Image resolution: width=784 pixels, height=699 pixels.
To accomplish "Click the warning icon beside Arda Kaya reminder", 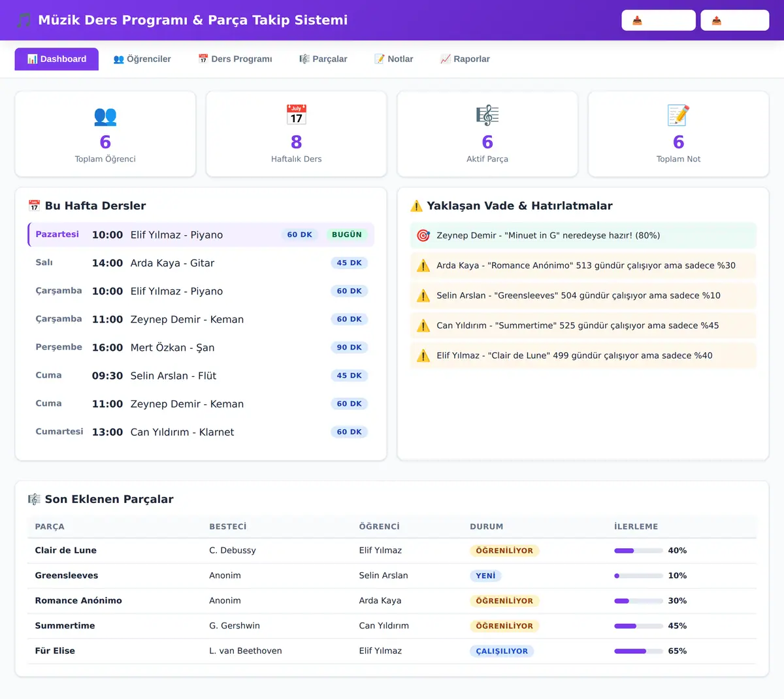I will click(x=423, y=265).
